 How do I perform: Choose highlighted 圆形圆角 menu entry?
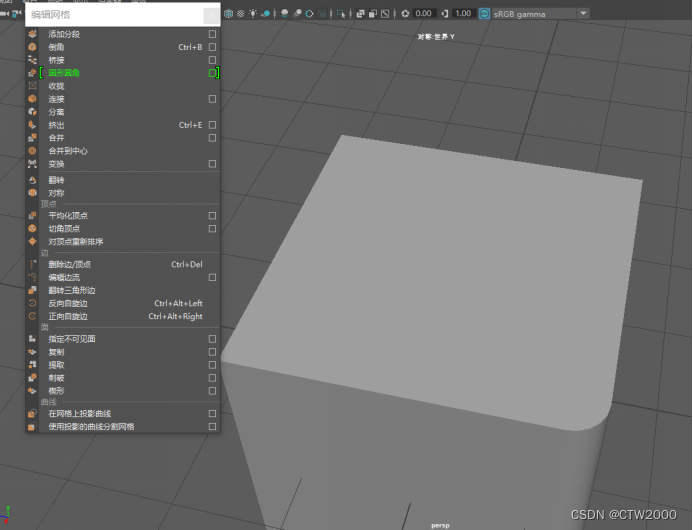pyautogui.click(x=64, y=73)
